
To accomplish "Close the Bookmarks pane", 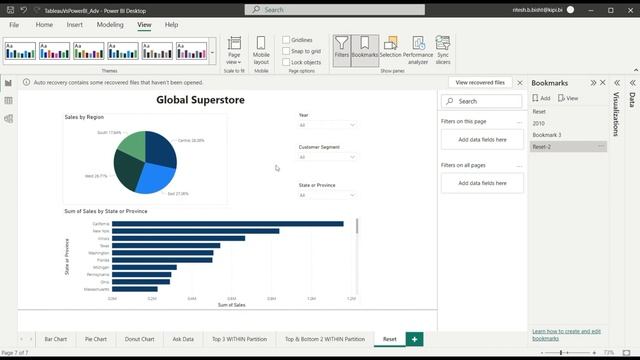I will pyautogui.click(x=603, y=83).
